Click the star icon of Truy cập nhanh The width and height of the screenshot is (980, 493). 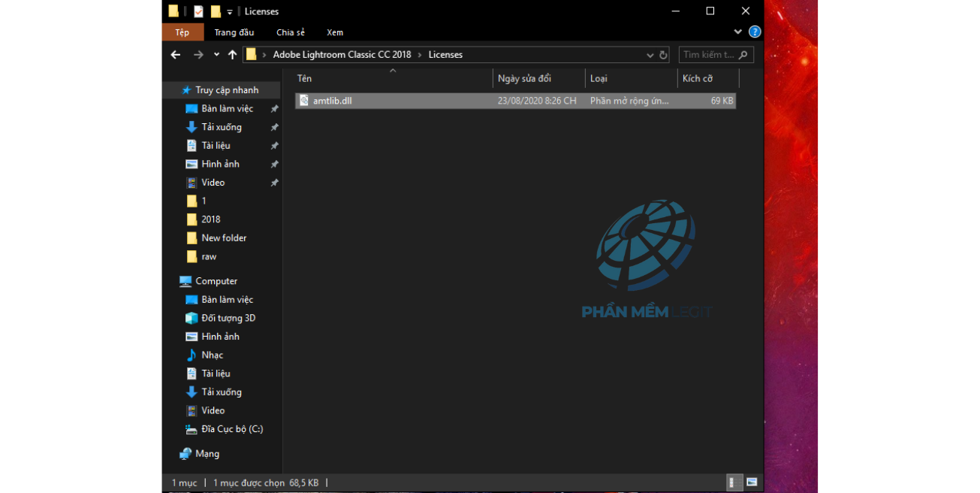(x=186, y=90)
